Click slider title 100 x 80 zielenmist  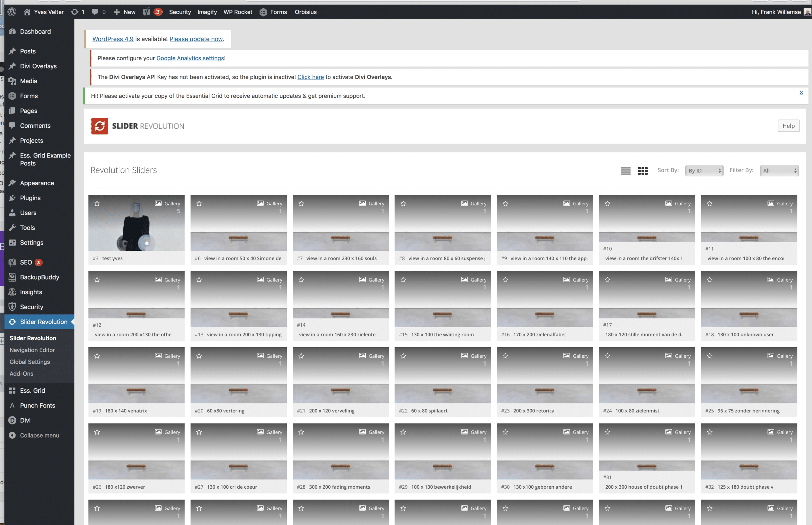pos(637,411)
